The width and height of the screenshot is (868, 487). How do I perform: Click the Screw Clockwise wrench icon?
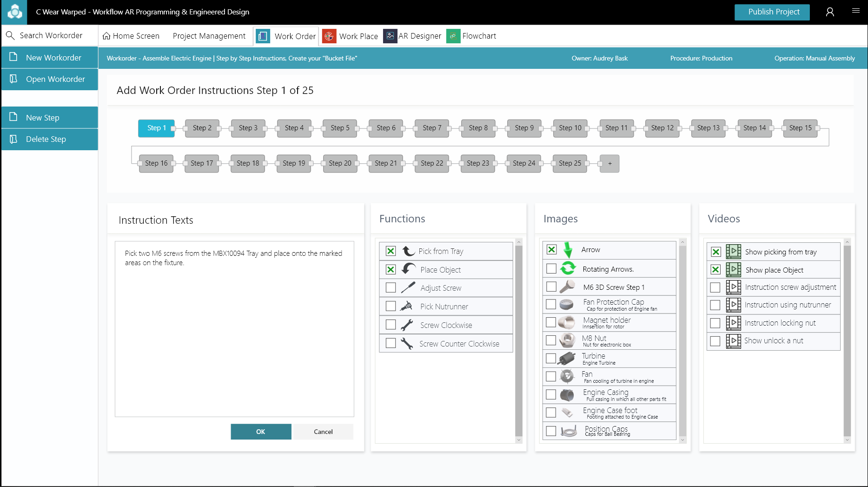tap(407, 325)
